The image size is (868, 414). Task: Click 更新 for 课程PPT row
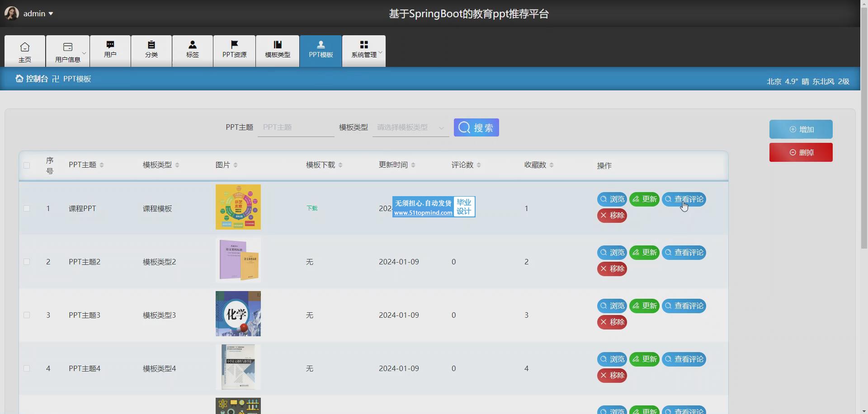[x=645, y=199]
